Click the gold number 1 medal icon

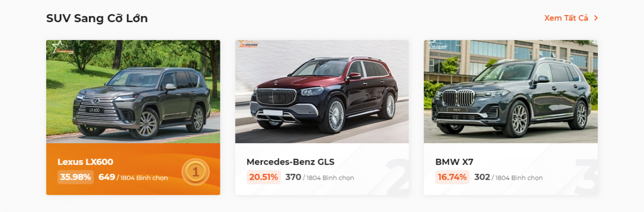[195, 172]
